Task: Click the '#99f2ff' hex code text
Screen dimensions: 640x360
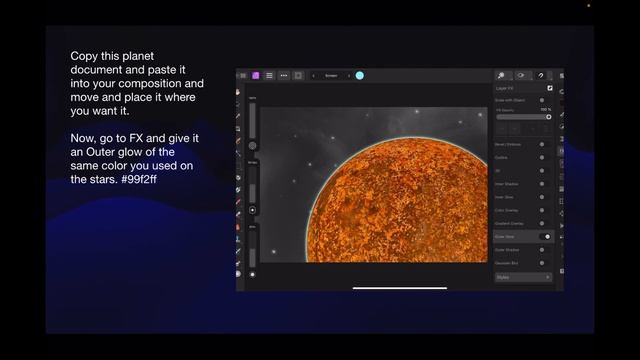Action: 139,179
